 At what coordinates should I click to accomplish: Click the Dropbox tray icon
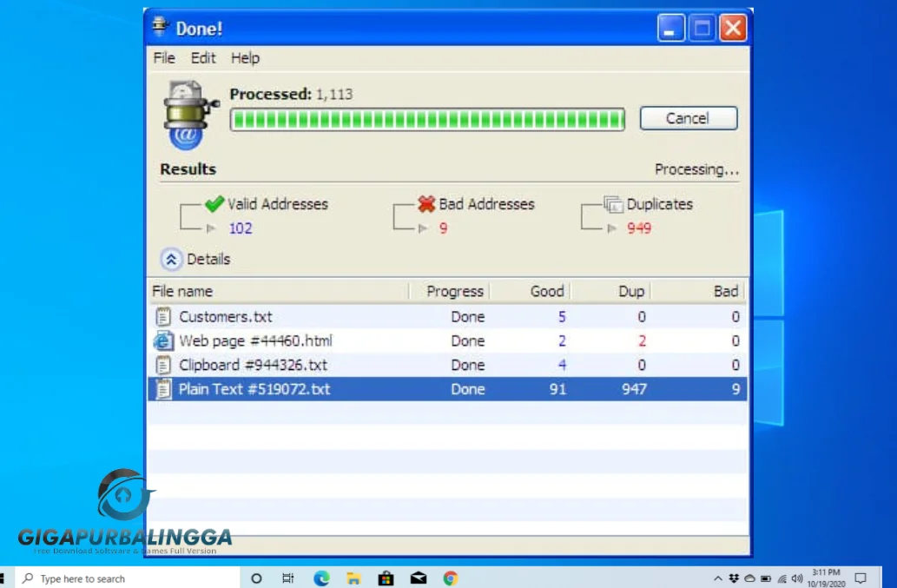(x=734, y=578)
